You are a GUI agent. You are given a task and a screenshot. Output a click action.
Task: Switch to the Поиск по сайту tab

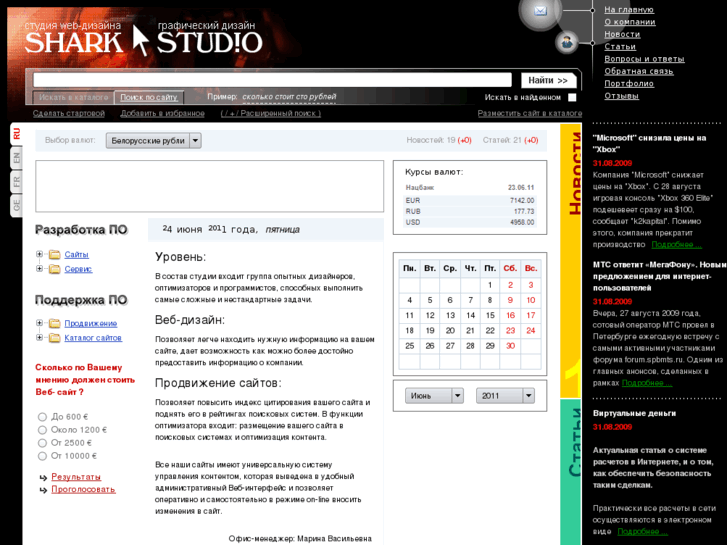(x=149, y=97)
